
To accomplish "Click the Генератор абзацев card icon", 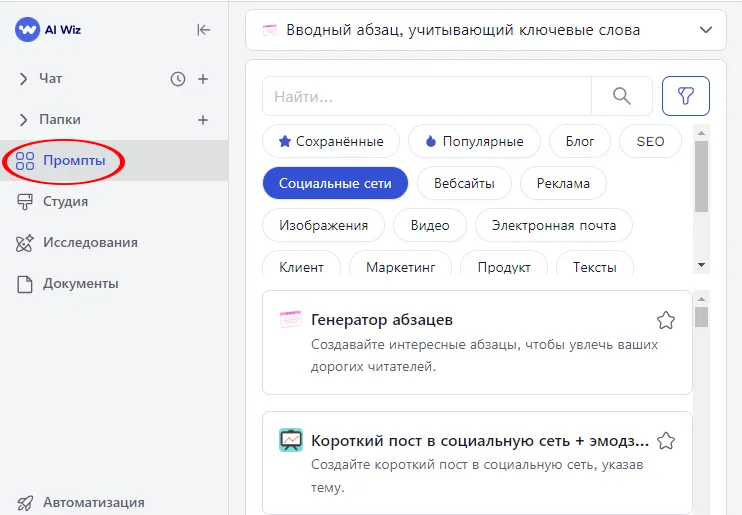I will pyautogui.click(x=291, y=320).
